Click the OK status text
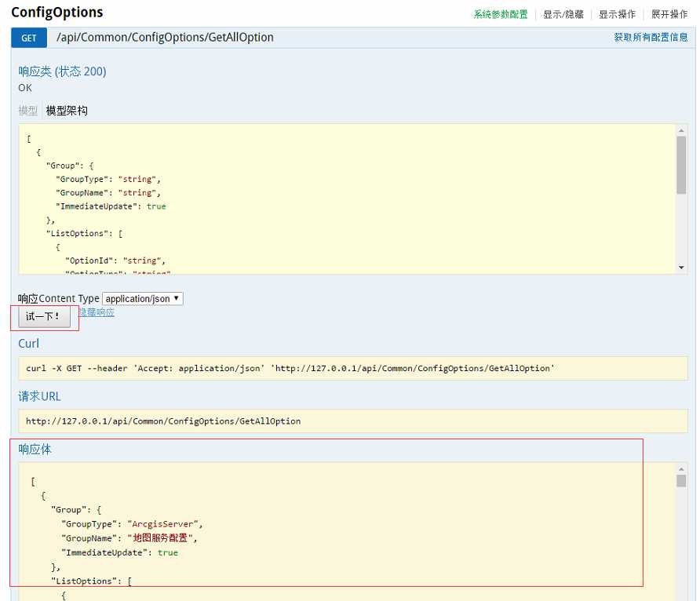700x601 pixels. click(25, 88)
